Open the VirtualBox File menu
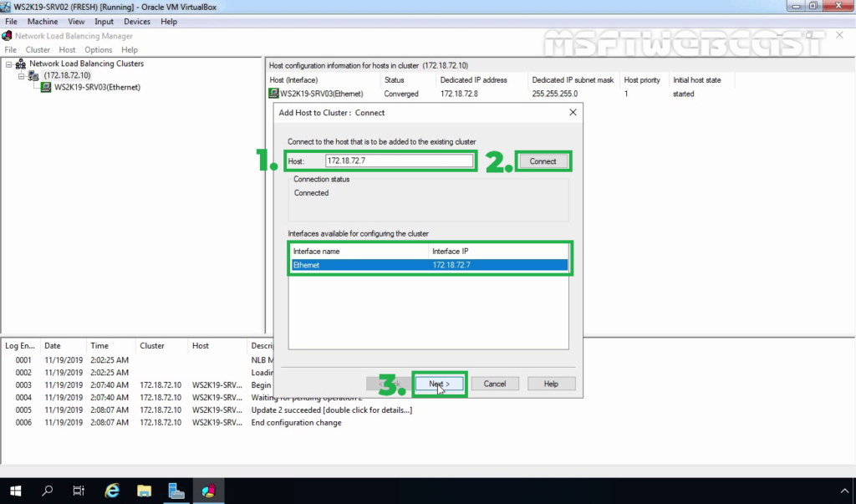This screenshot has width=856, height=504. pyautogui.click(x=11, y=21)
